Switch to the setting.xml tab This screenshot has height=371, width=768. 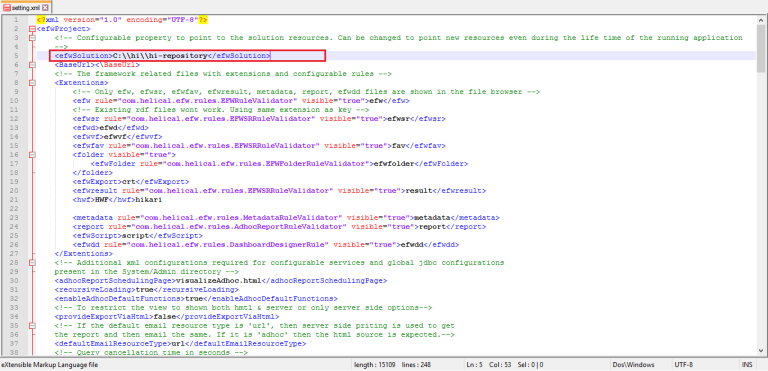pos(26,8)
